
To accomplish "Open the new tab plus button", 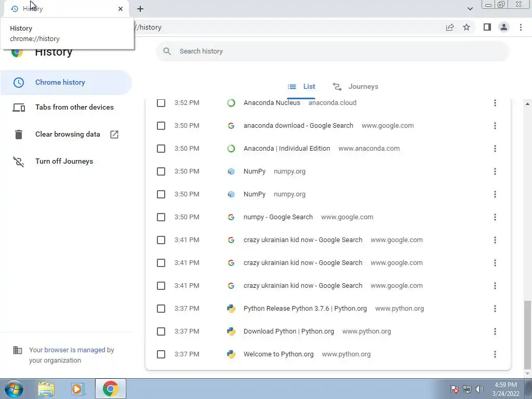I will click(140, 9).
